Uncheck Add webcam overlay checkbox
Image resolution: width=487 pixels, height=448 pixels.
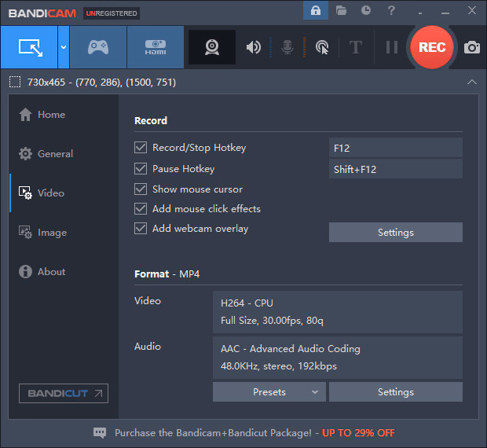click(141, 229)
